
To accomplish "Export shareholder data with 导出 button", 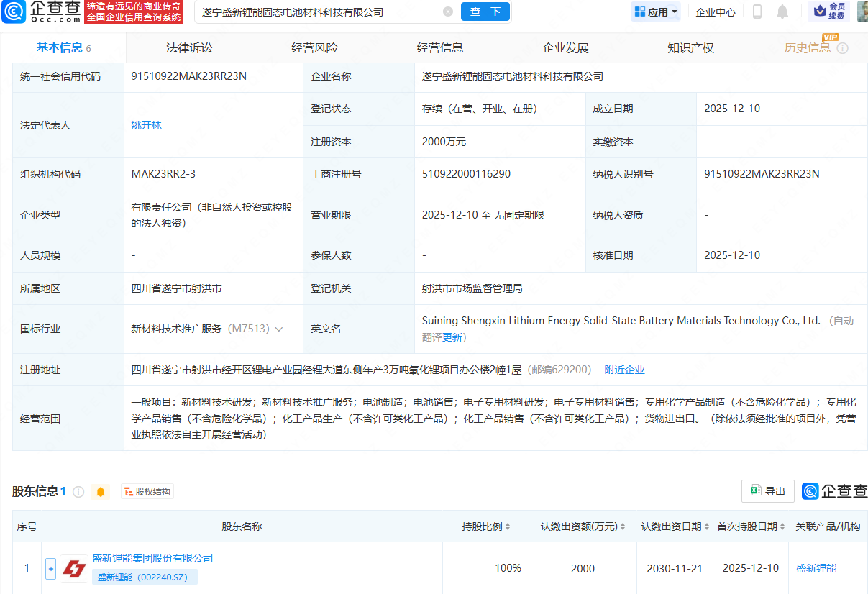I will tap(767, 491).
